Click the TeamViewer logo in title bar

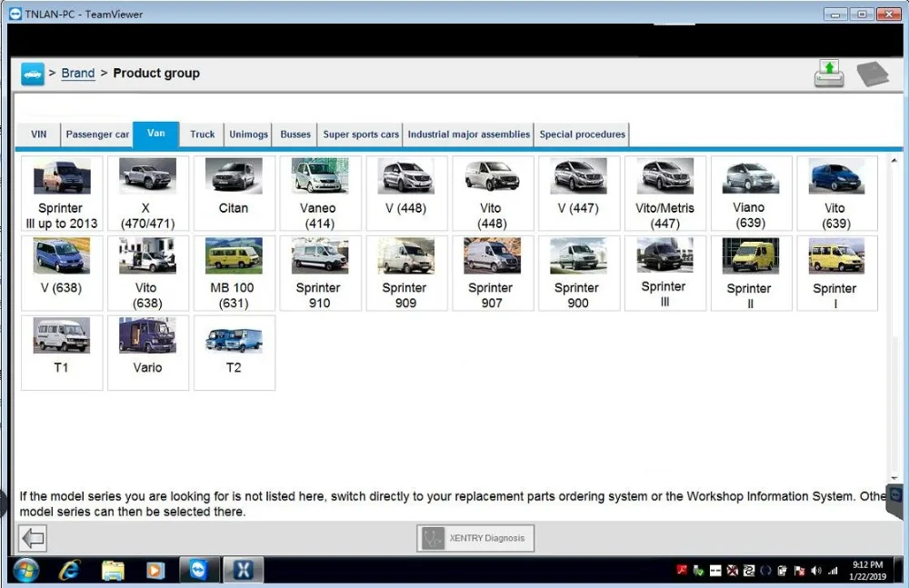(x=15, y=14)
